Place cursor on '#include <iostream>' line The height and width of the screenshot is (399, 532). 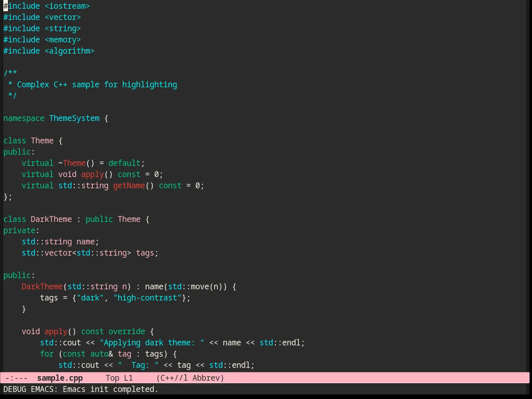(47, 6)
